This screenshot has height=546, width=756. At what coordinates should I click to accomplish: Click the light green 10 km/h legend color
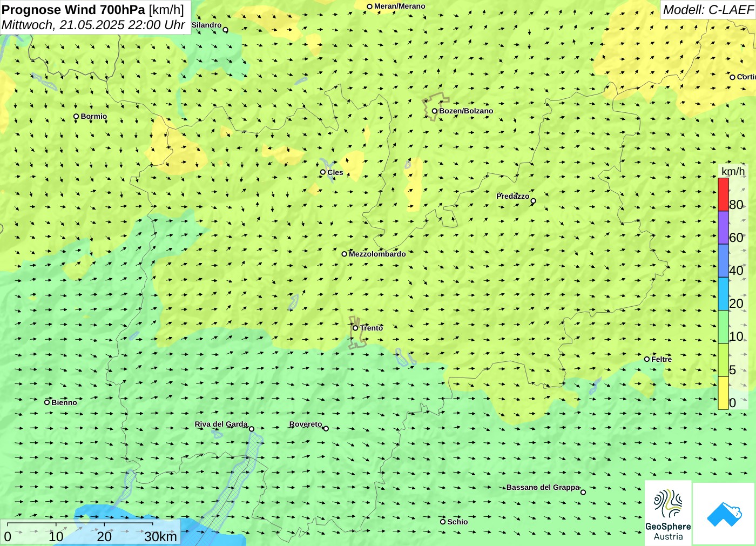pos(723,327)
